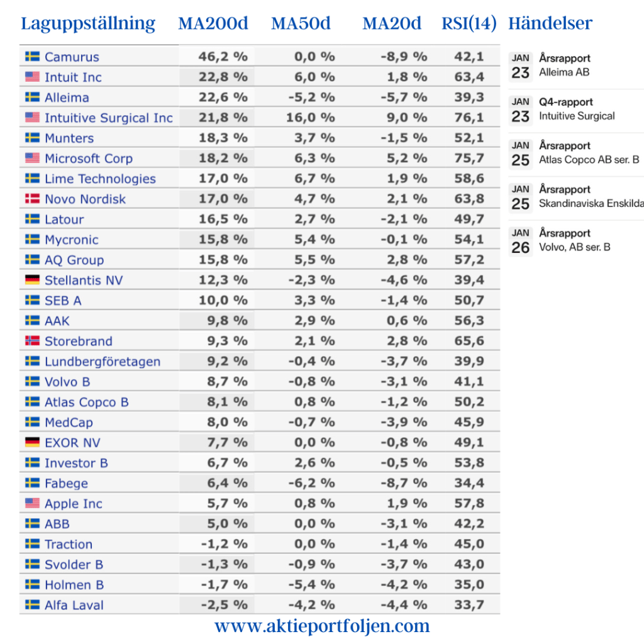Click the MA50d column header
This screenshot has height=644, width=644.
point(301,24)
